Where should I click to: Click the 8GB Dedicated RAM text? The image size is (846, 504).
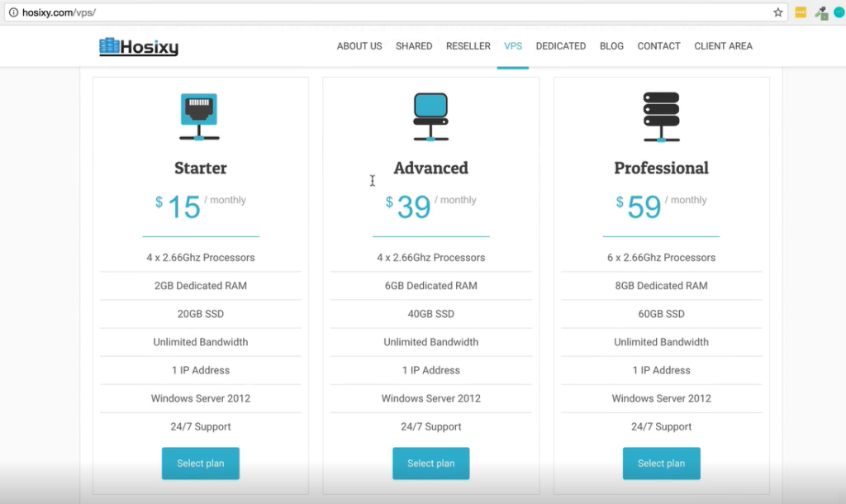[x=662, y=286]
